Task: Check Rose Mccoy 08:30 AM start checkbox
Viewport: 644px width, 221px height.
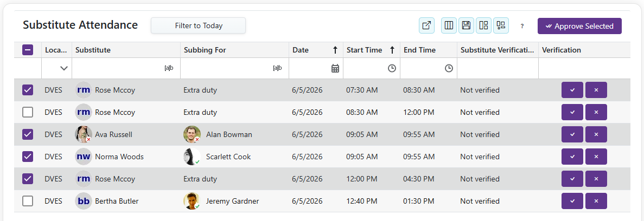Action: [28, 112]
